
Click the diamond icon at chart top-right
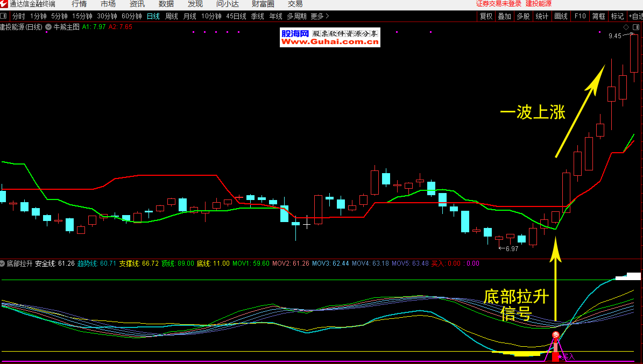pos(626,27)
